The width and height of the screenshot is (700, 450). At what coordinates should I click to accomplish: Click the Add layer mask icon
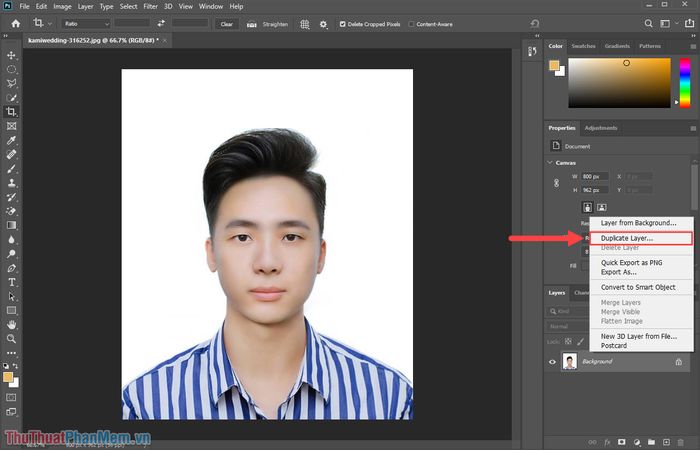621,442
